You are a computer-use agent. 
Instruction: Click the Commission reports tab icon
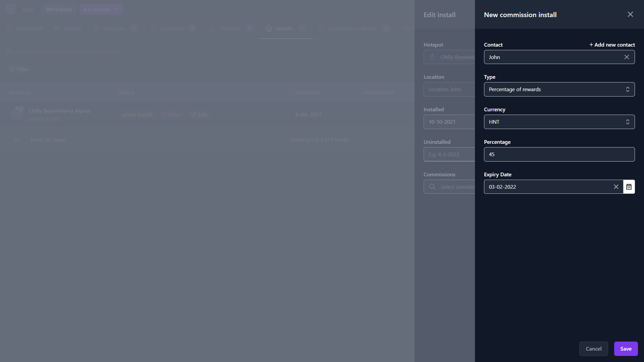[x=321, y=28]
